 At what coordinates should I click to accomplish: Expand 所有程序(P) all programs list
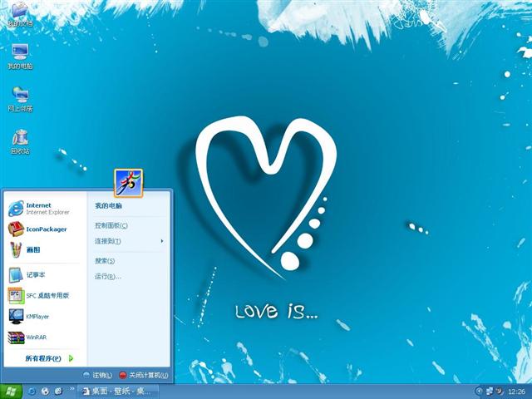click(49, 358)
